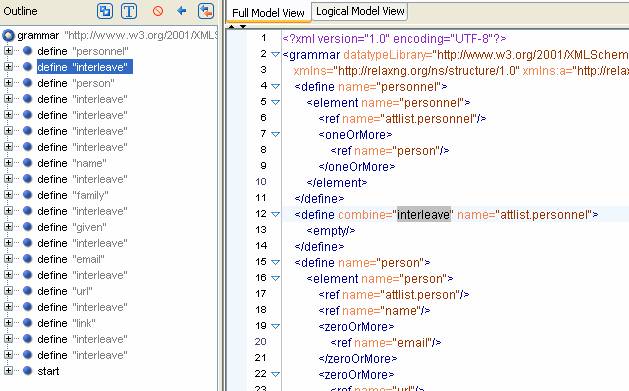The image size is (629, 391).
Task: Click the blue bullet icon of define "name"
Action: [x=27, y=163]
